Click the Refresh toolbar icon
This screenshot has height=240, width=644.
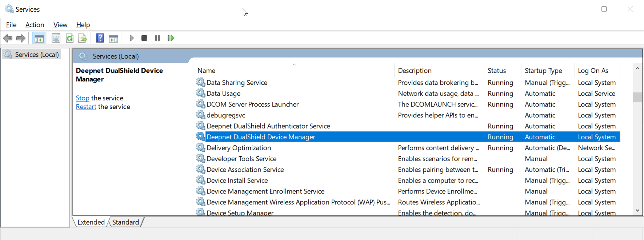tap(70, 38)
